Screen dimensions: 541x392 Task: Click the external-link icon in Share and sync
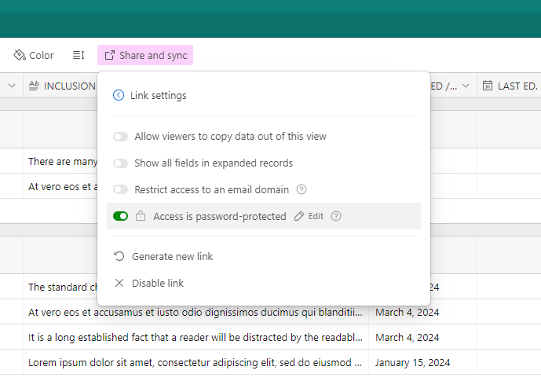(110, 55)
